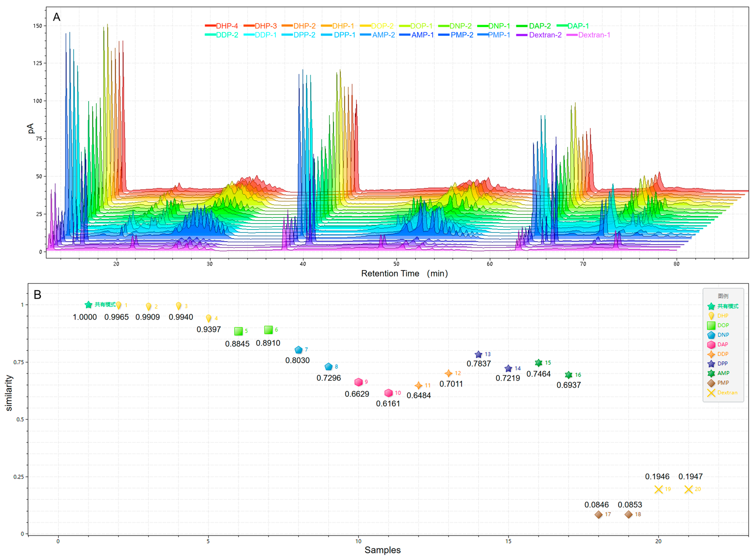This screenshot has height=559, width=756.
Task: Click the Dextran-1 legend entry
Action: [594, 35]
